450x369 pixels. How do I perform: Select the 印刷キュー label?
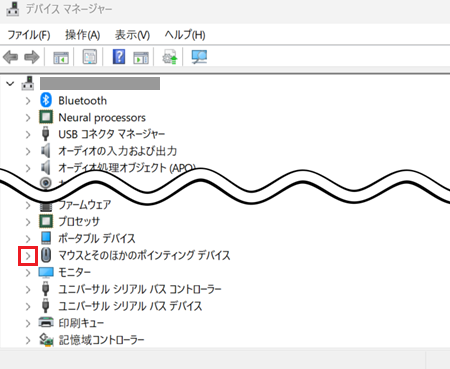point(81,323)
